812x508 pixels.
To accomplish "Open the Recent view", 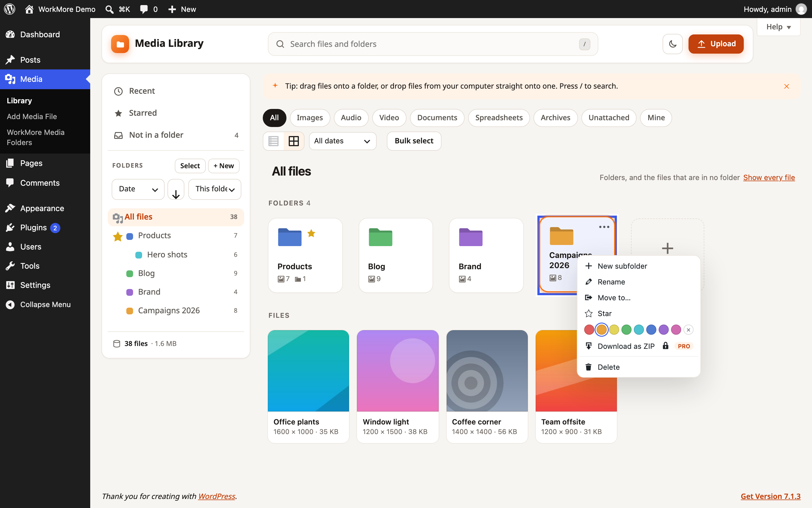I will (176, 91).
